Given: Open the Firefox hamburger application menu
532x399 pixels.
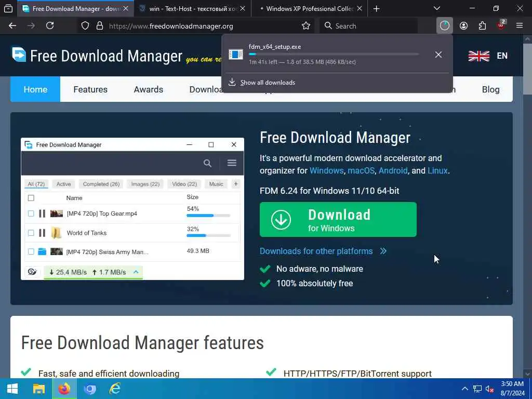Looking at the screenshot, I should pyautogui.click(x=520, y=26).
